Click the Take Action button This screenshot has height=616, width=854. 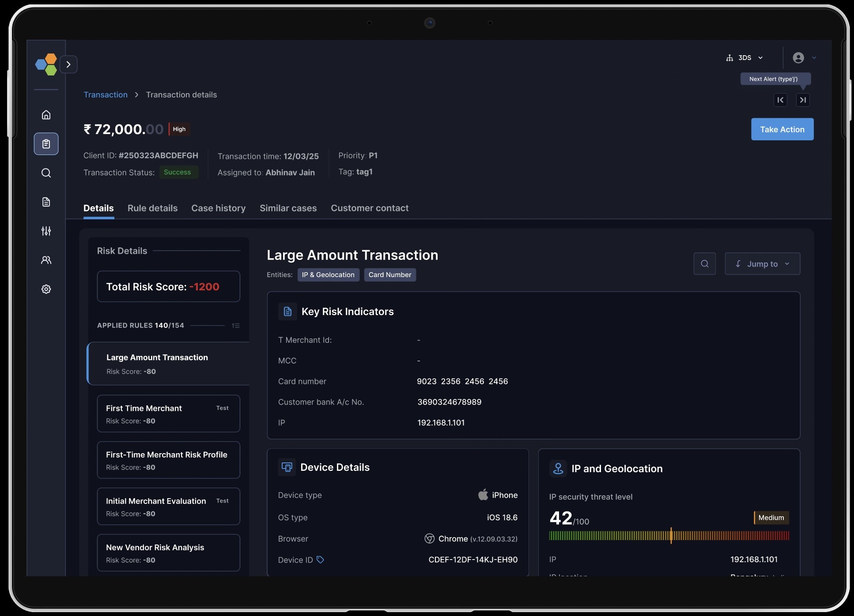tap(782, 129)
